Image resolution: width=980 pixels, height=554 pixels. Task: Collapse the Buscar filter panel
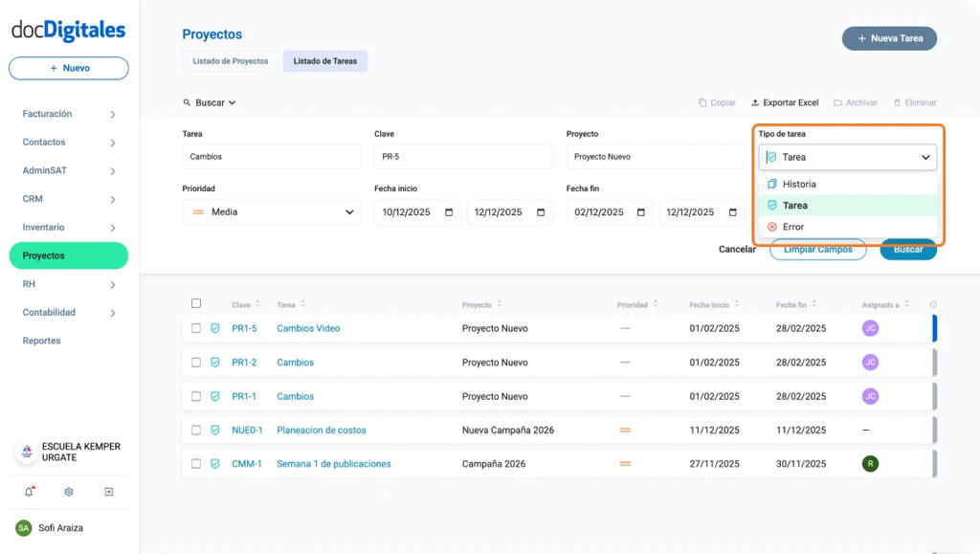coord(210,102)
